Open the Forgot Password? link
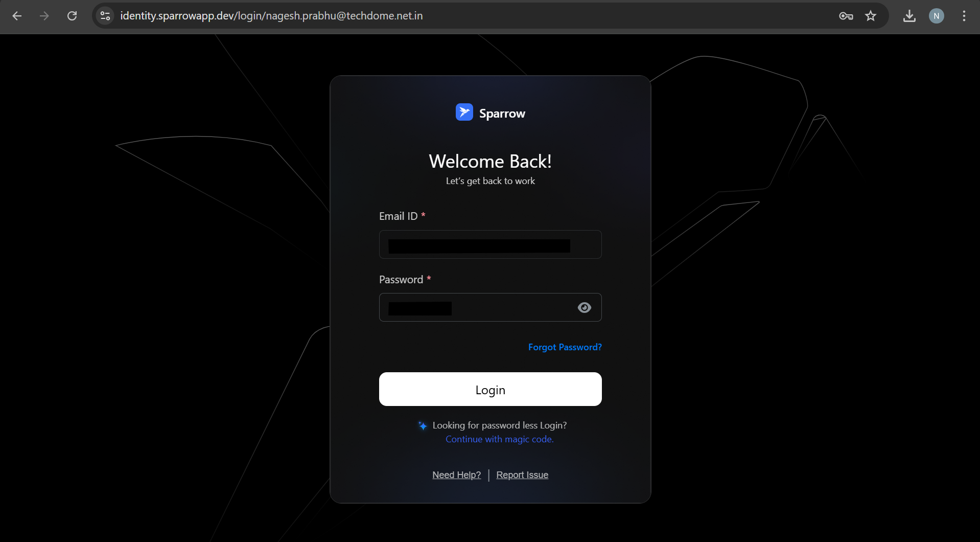980x542 pixels. pos(565,347)
